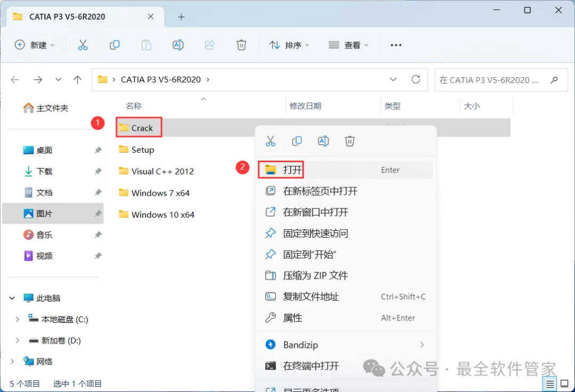The width and height of the screenshot is (575, 392).
Task: Choose 在新标签页中打开
Action: pos(346,191)
